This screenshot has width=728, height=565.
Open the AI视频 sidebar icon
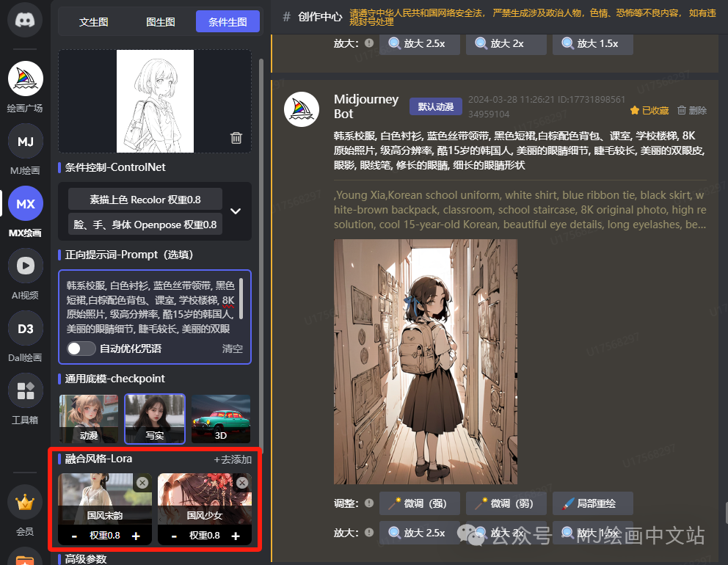click(24, 266)
